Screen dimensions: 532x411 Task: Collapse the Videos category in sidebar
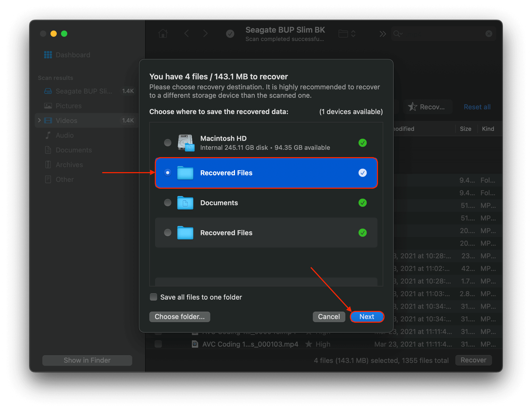point(39,120)
